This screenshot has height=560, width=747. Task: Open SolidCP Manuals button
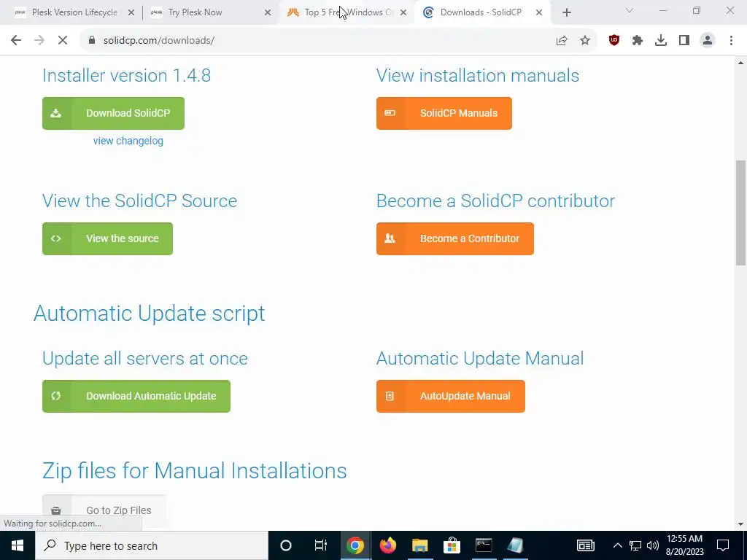pyautogui.click(x=444, y=113)
